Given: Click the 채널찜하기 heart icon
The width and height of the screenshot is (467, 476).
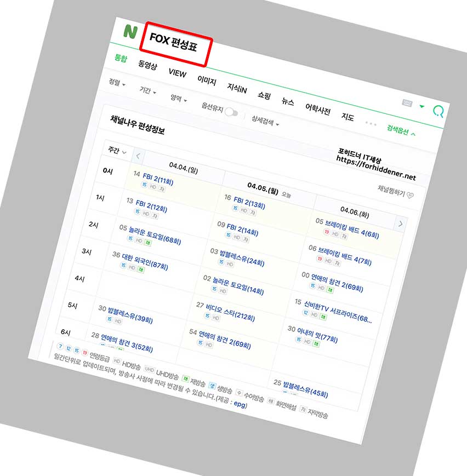Looking at the screenshot, I should coord(410,195).
